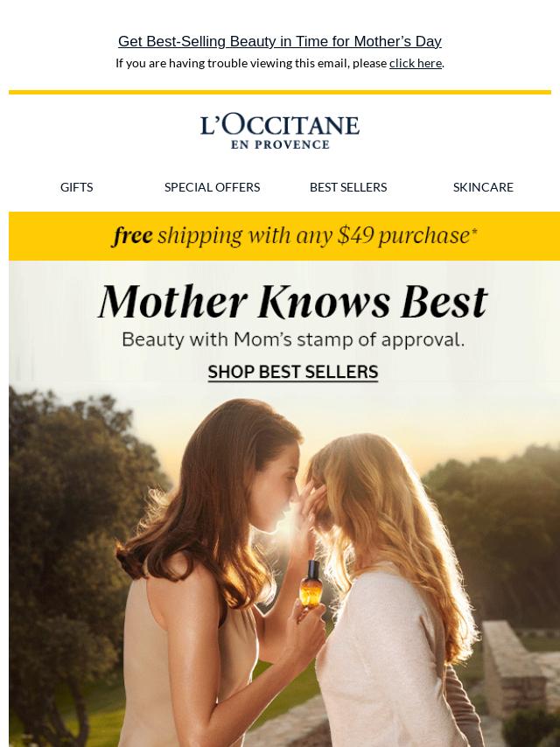The image size is (560, 747).
Task: Click the amber serum bottle in the photo
Action: [x=311, y=584]
